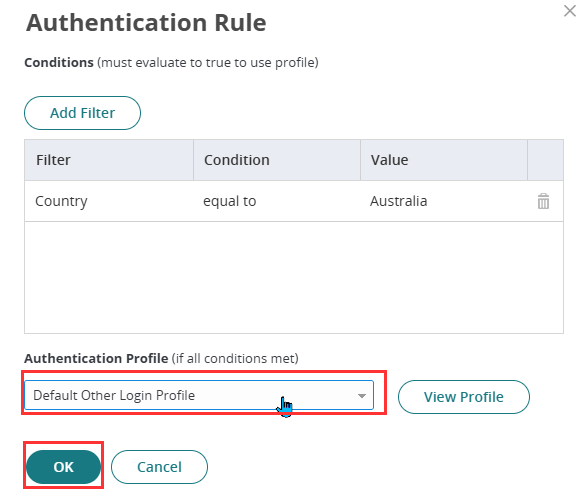Viewport: 579px width, 501px height.
Task: Open View Profile
Action: tap(463, 397)
